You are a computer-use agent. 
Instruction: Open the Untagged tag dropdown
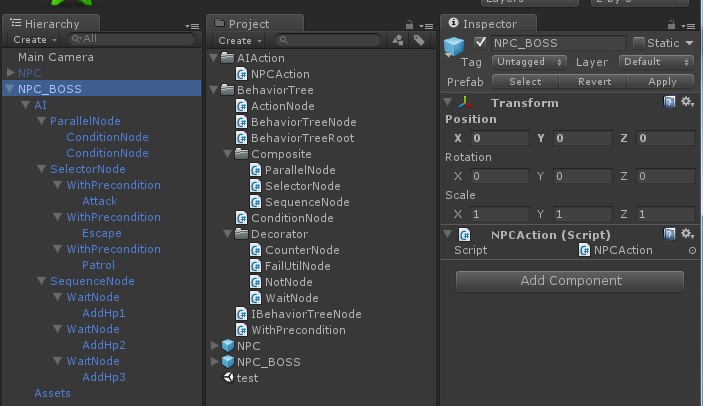[x=526, y=62]
